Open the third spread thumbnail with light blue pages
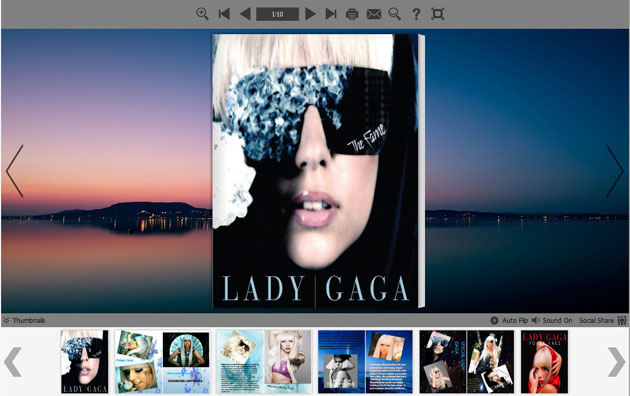This screenshot has width=630, height=396. (x=264, y=361)
